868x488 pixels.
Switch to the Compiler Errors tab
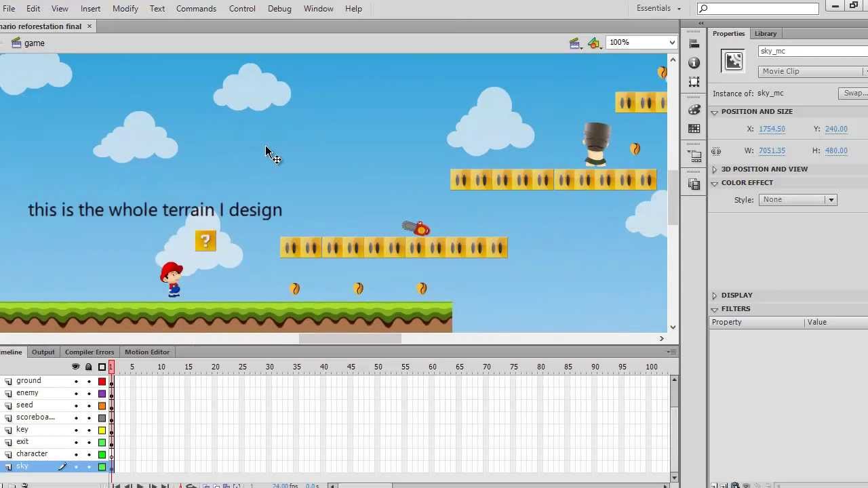tap(90, 352)
